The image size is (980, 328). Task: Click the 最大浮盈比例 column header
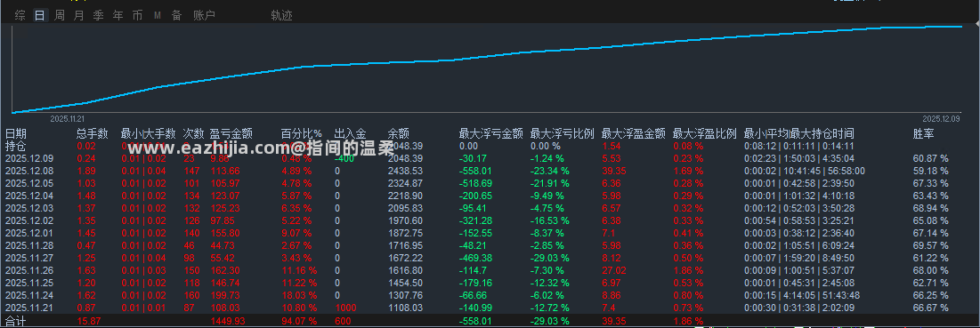704,133
